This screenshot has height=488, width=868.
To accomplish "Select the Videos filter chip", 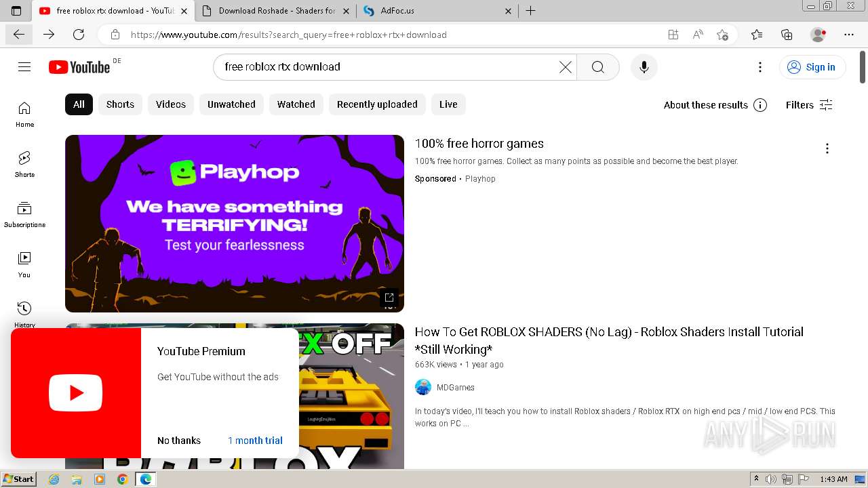I will 171,104.
